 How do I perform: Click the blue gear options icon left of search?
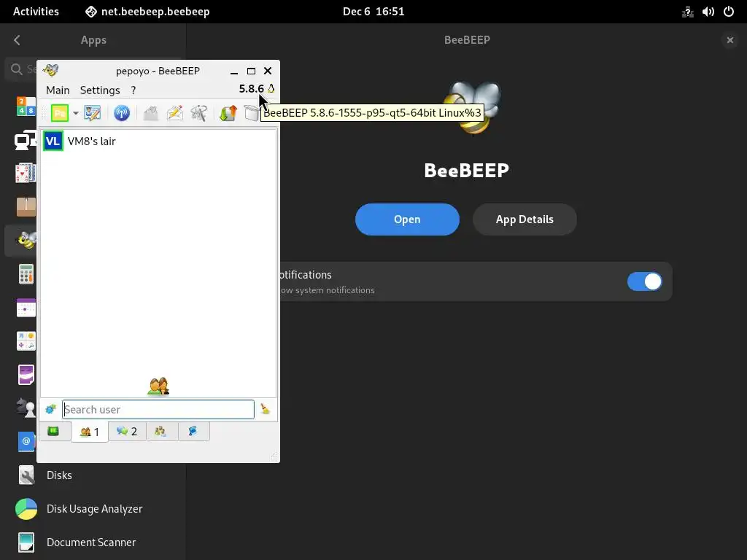pos(50,409)
